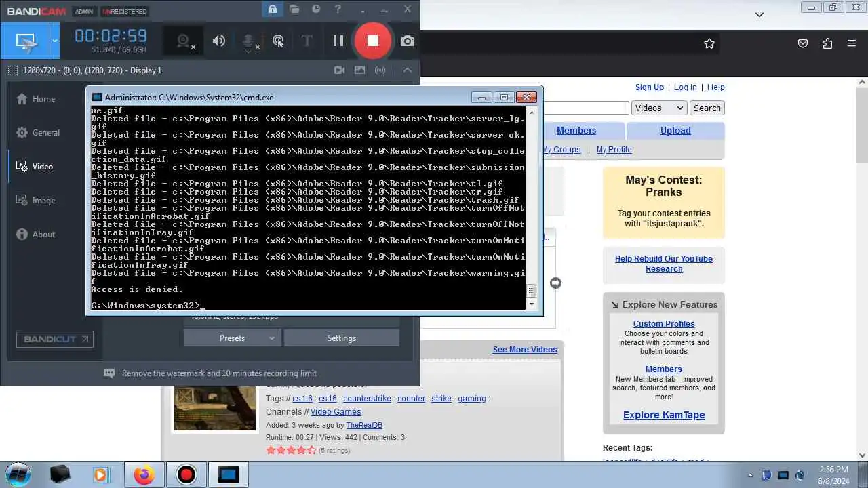
Task: Open the Video Games channel link
Action: click(x=336, y=412)
